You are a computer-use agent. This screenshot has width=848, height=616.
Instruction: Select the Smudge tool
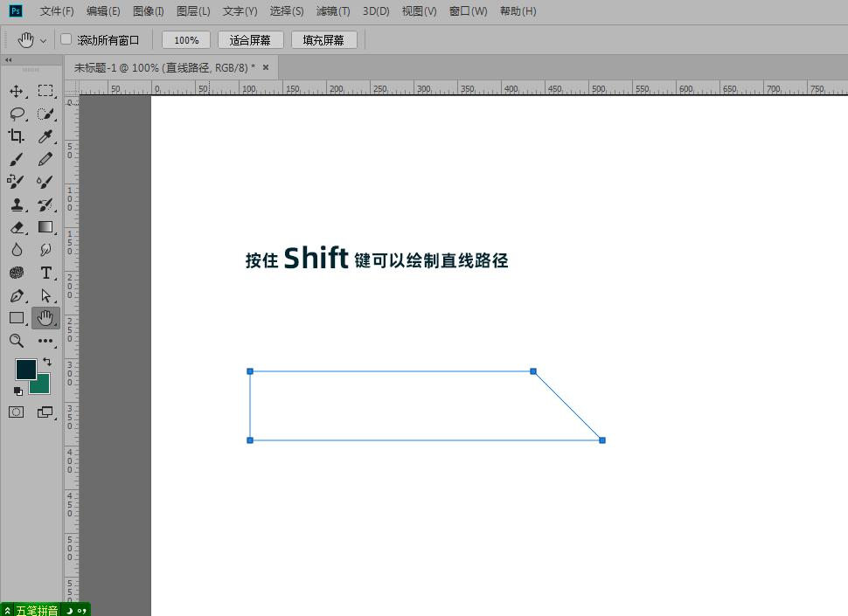pos(45,250)
